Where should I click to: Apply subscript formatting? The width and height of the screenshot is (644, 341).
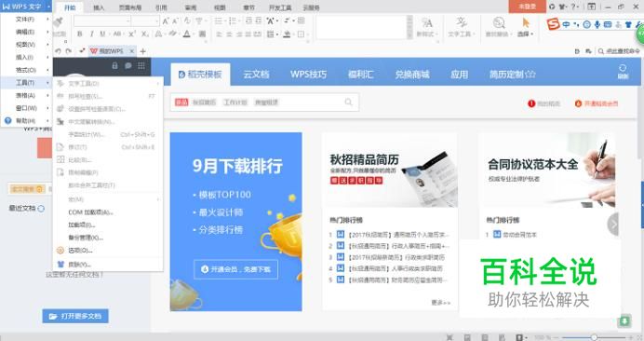click(144, 34)
